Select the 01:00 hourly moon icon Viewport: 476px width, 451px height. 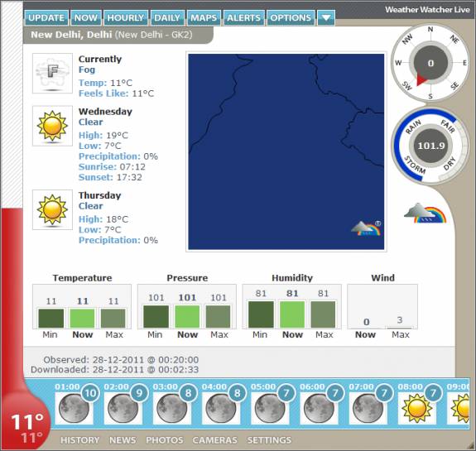[x=74, y=408]
